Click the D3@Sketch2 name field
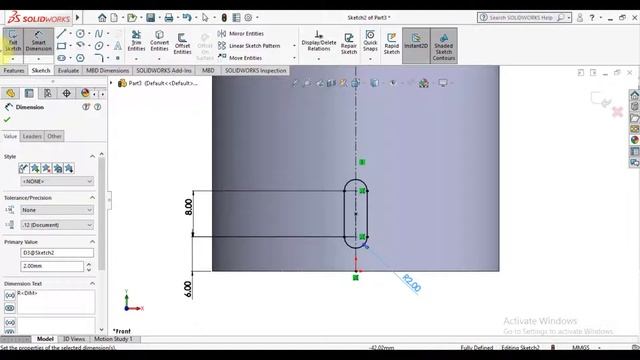640x360 pixels. [x=57, y=253]
